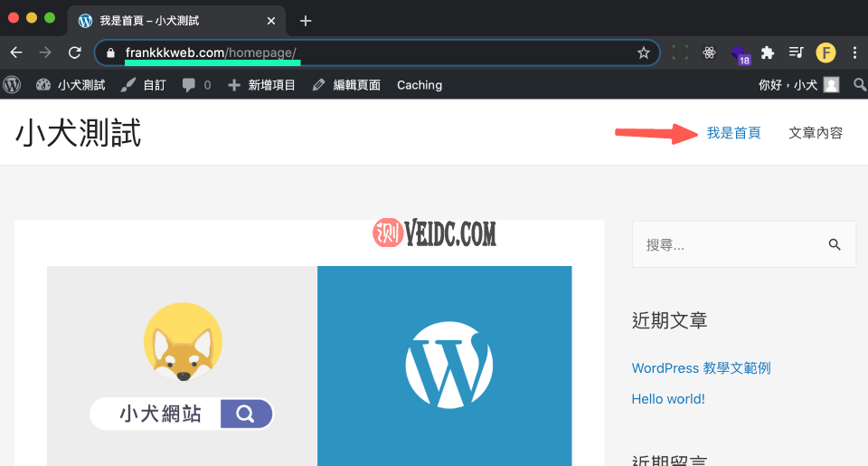This screenshot has width=868, height=466.
Task: Click the blue WordPress logo image
Action: tap(445, 366)
